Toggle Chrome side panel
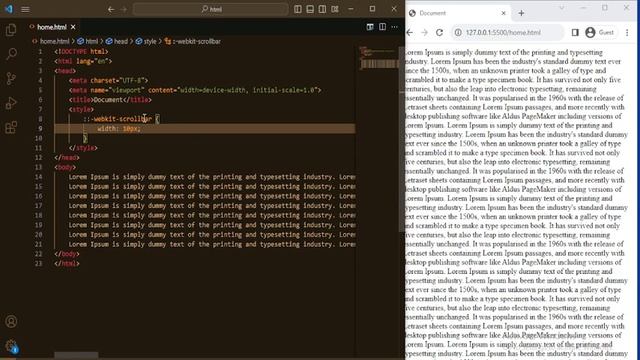The width and height of the screenshot is (640, 360). 575,32
